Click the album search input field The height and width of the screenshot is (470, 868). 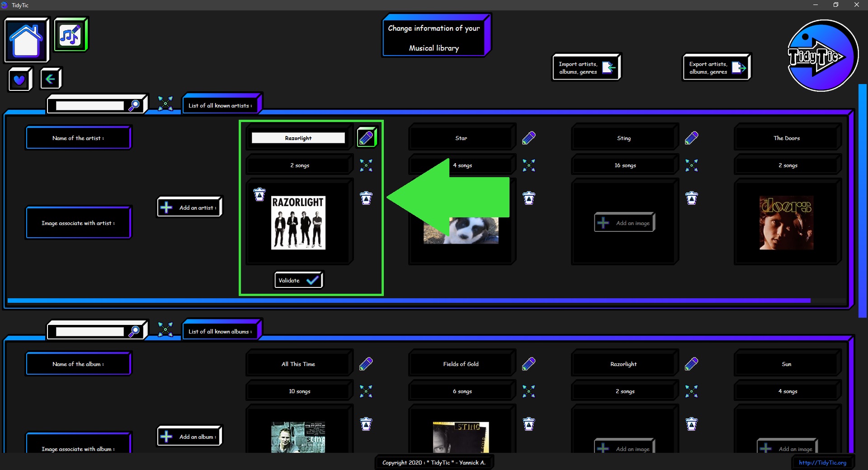coord(90,332)
